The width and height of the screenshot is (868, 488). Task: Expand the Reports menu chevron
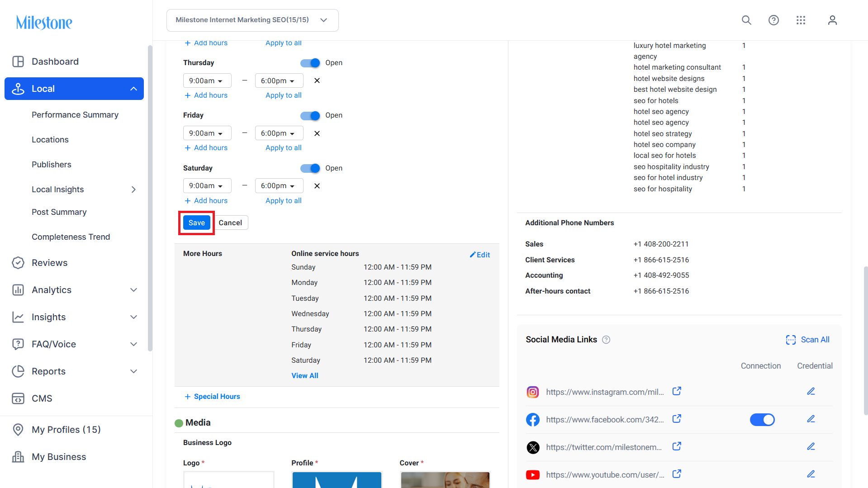(x=133, y=371)
